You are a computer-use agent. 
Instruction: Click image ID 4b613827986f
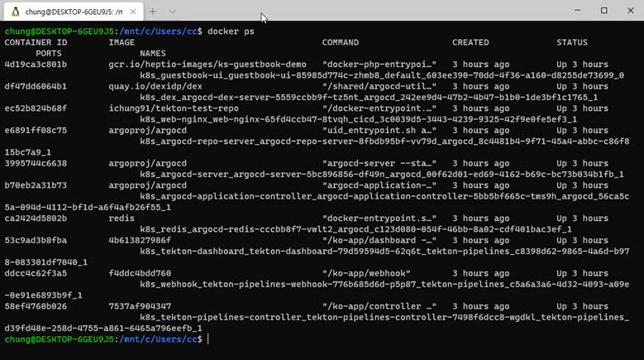[140, 240]
